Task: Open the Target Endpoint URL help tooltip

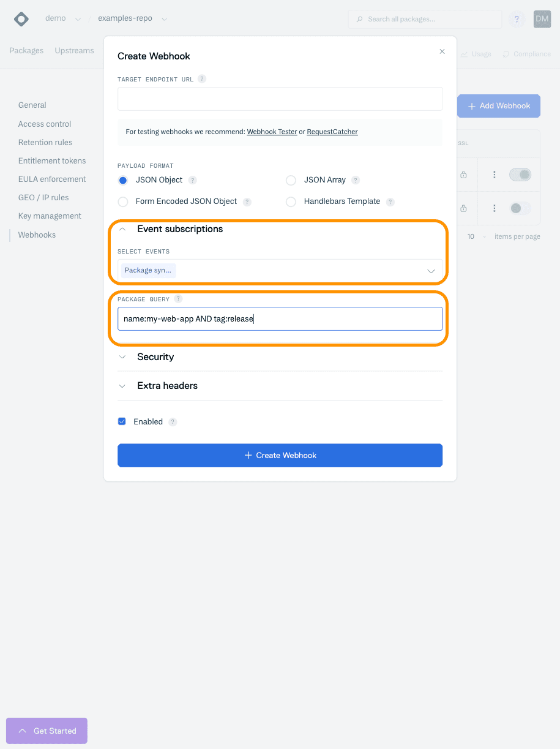Action: click(x=202, y=78)
